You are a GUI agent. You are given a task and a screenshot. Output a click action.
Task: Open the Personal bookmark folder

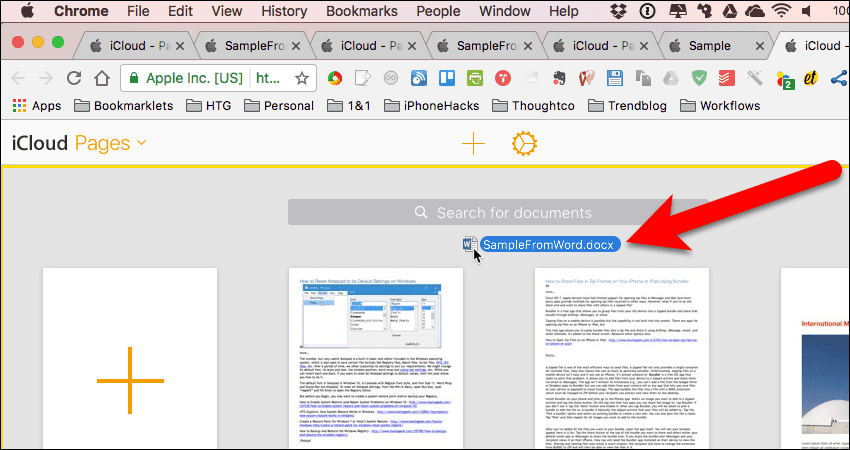coord(279,106)
